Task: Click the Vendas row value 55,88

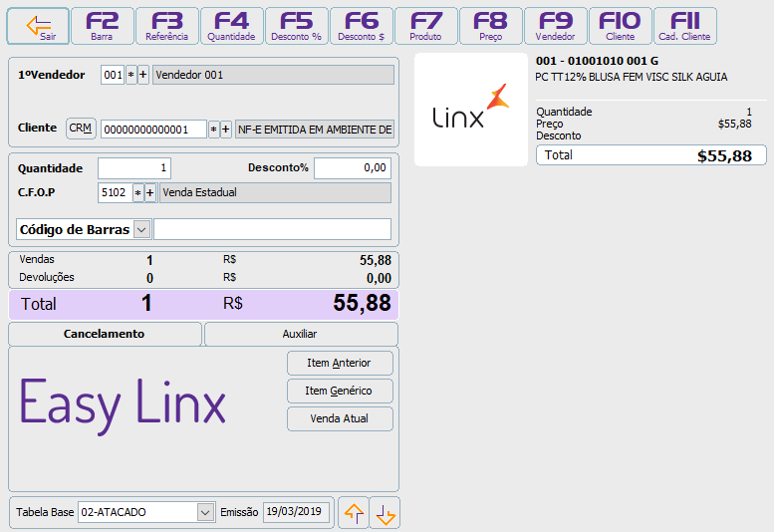Action: (376, 261)
